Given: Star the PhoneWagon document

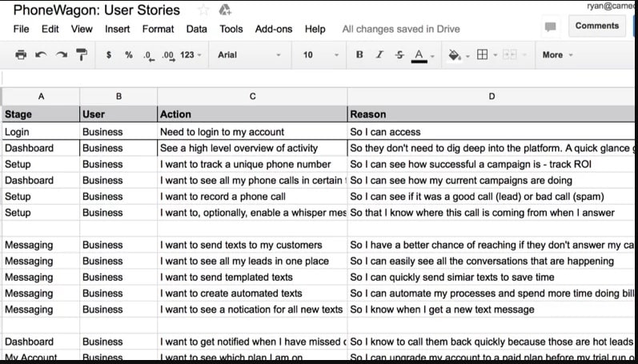Looking at the screenshot, I should pos(203,10).
